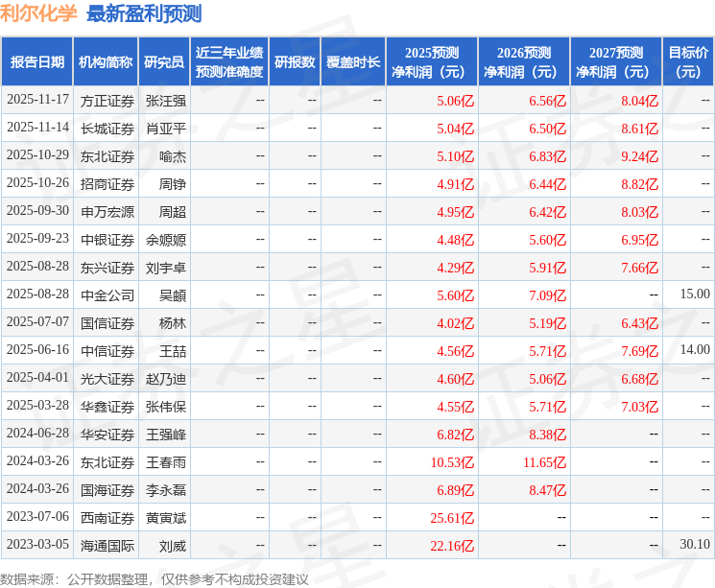Select the date 2025-11-17 cell
Viewport: 715px width, 588px height.
(x=37, y=100)
